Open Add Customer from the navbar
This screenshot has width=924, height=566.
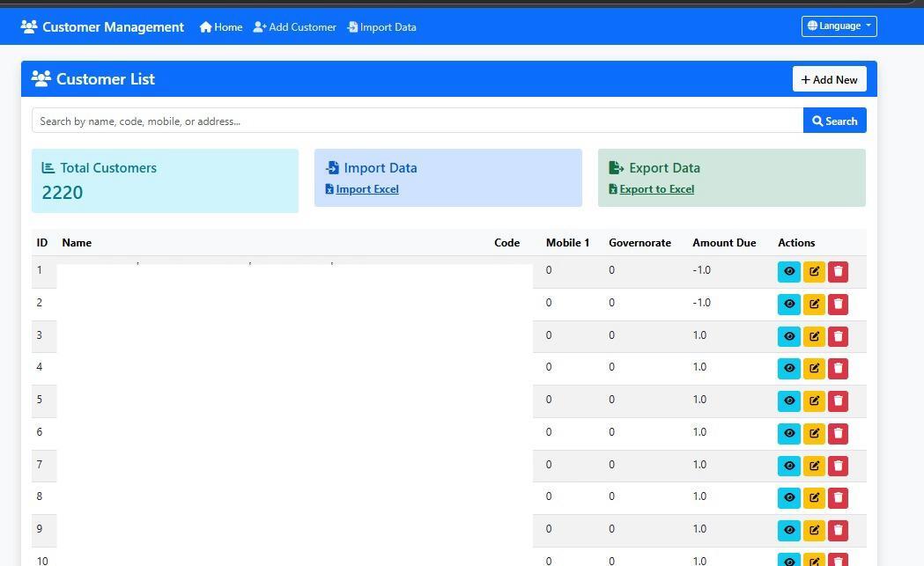pyautogui.click(x=294, y=27)
